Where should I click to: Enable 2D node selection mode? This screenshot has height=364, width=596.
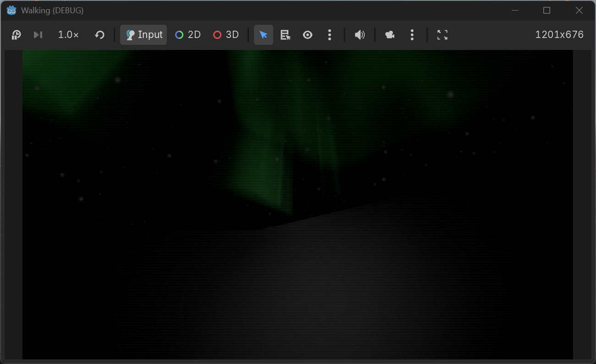tap(188, 35)
